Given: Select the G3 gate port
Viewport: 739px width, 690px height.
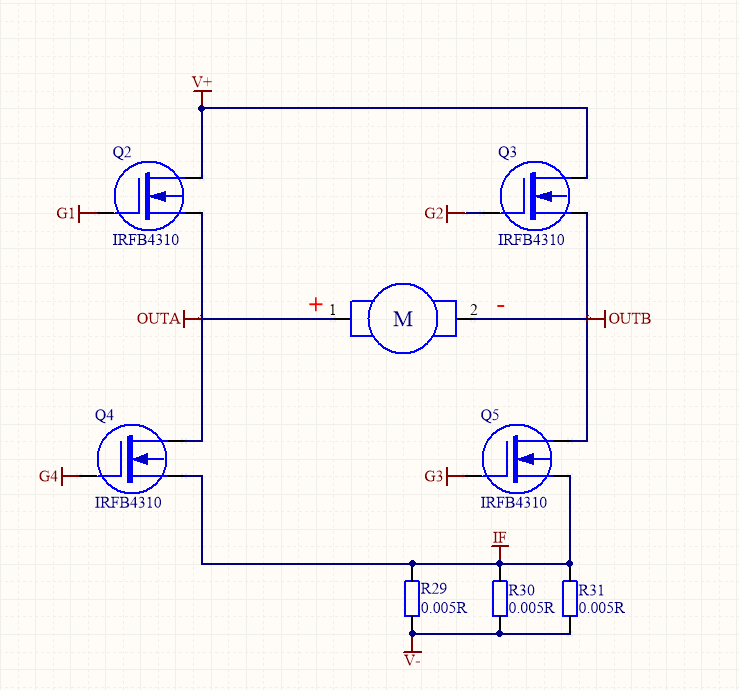Looking at the screenshot, I should [x=434, y=476].
